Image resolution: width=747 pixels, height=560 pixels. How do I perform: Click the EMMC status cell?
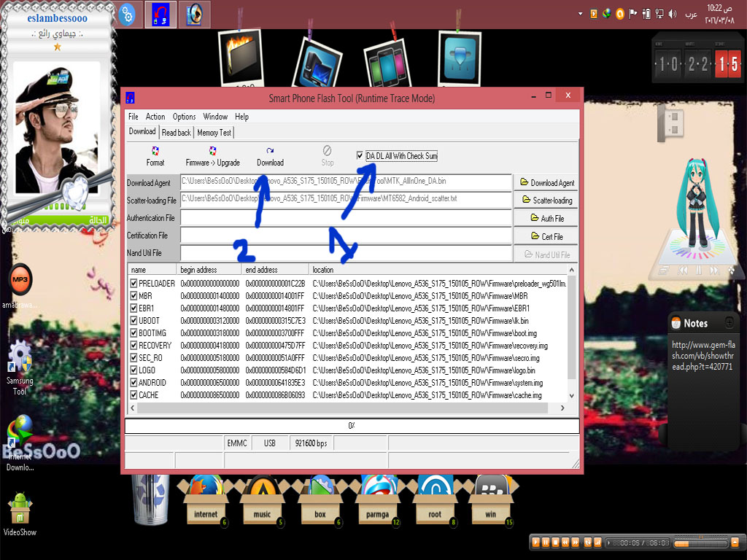pos(237,443)
